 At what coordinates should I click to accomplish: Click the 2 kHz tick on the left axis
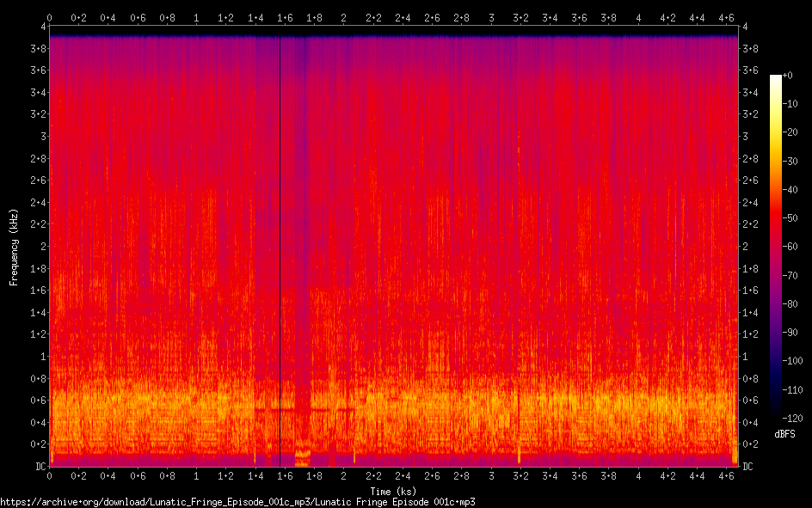[x=40, y=246]
